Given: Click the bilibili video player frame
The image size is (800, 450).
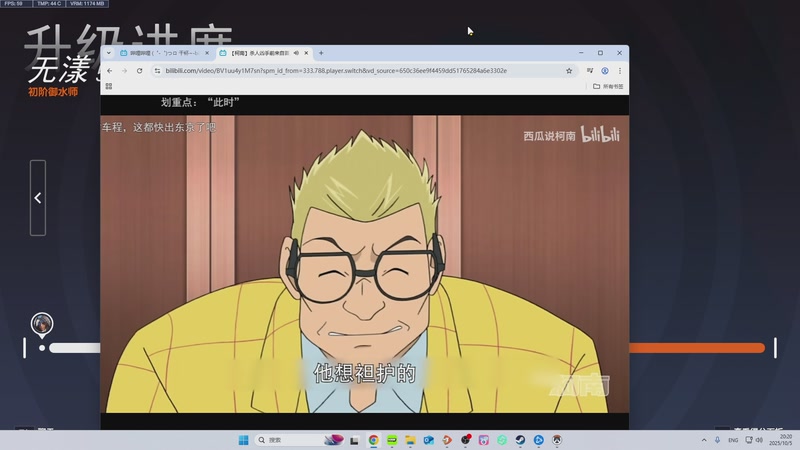Looking at the screenshot, I should [x=364, y=264].
